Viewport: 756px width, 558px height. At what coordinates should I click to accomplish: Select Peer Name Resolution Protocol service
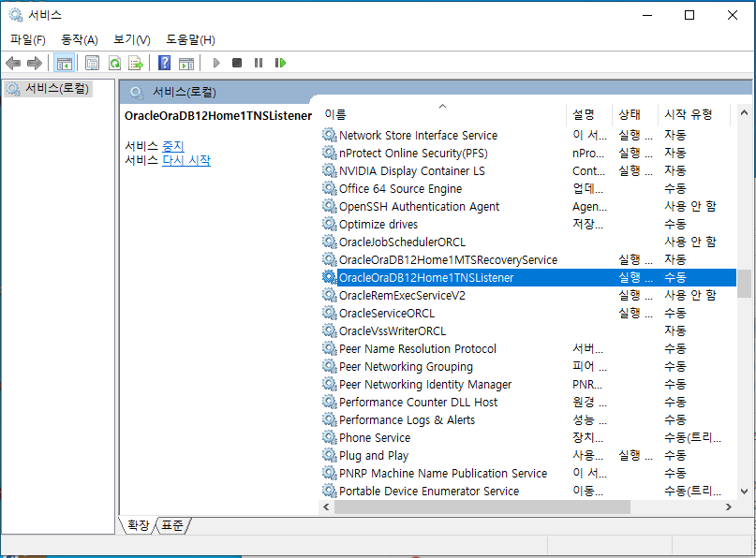pyautogui.click(x=418, y=349)
